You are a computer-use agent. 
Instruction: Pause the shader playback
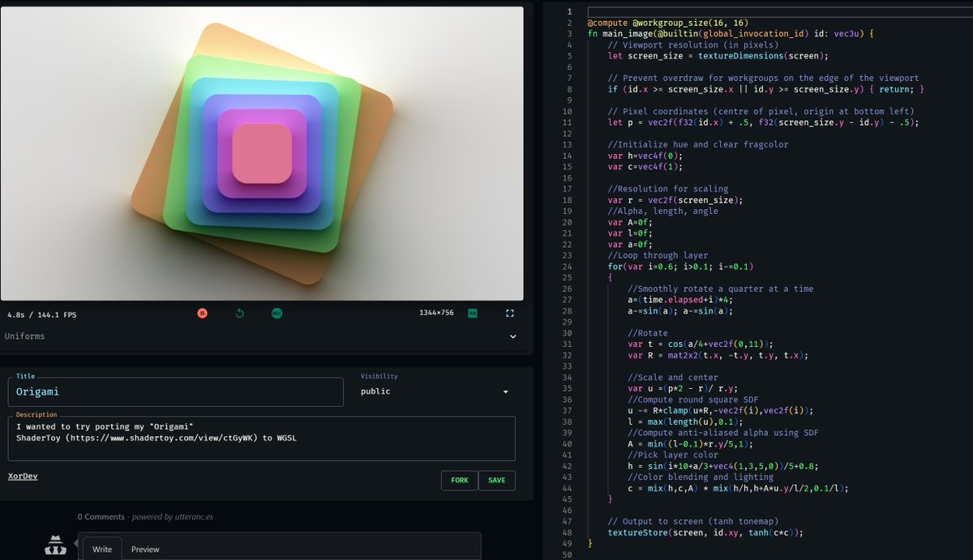202,312
